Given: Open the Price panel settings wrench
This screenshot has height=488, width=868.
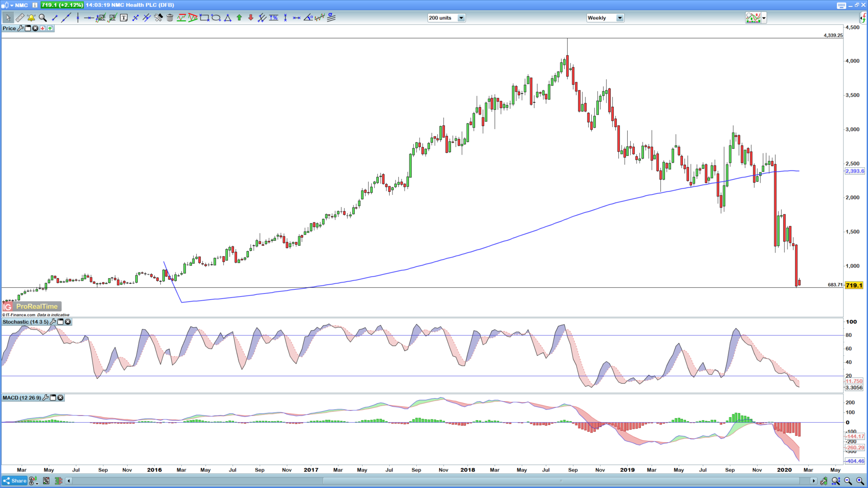Looking at the screenshot, I should click(x=20, y=28).
